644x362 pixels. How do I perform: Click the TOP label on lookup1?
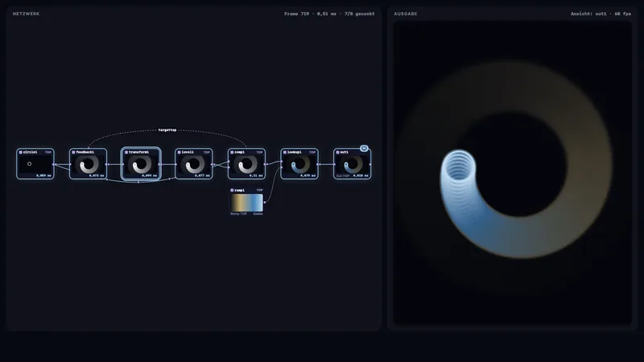312,152
